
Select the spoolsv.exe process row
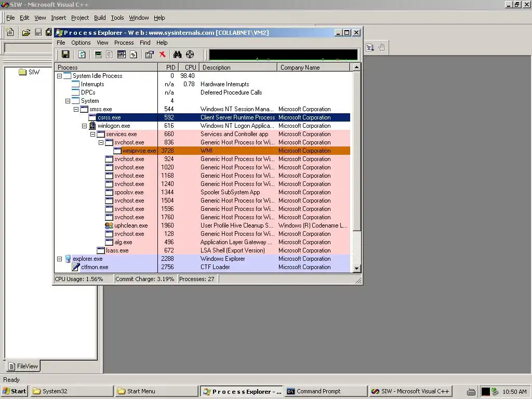(202, 192)
